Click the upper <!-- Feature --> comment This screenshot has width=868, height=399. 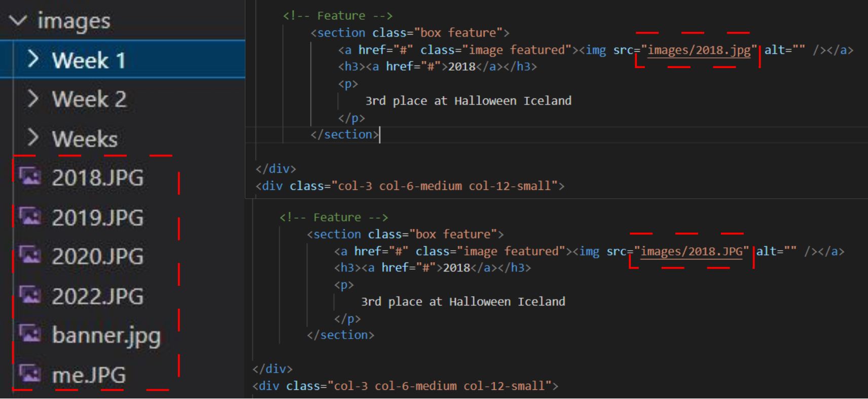click(338, 16)
